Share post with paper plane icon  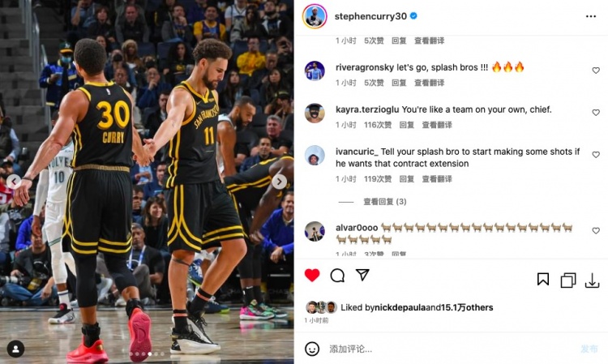point(362,275)
